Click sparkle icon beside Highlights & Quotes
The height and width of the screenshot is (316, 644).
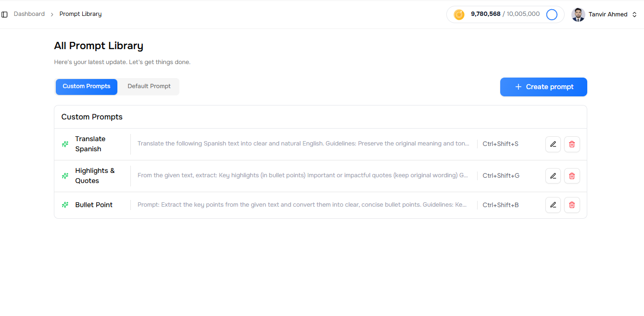(65, 176)
